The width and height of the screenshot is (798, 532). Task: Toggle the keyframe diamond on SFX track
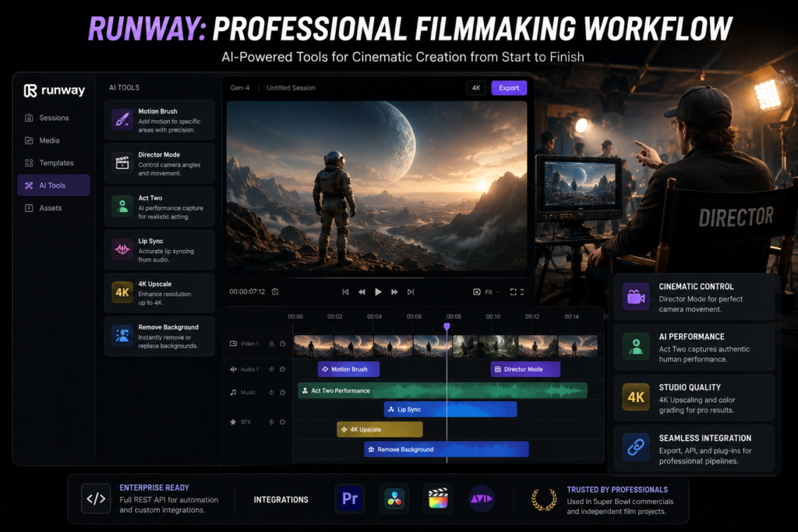click(272, 421)
